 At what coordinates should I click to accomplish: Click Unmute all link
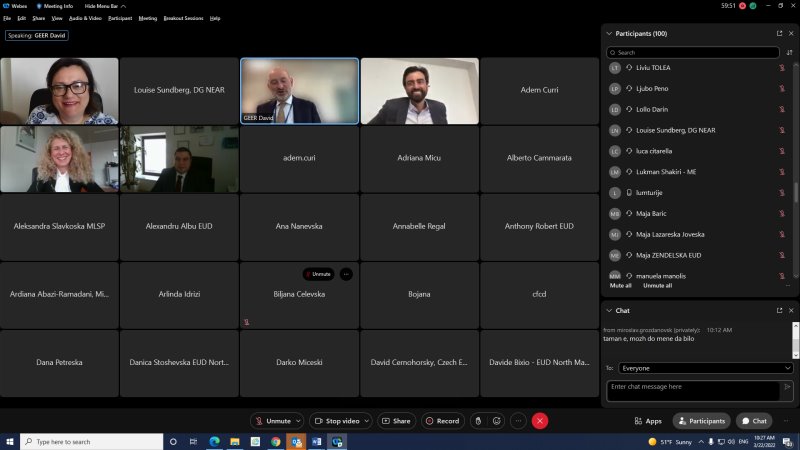click(x=657, y=286)
